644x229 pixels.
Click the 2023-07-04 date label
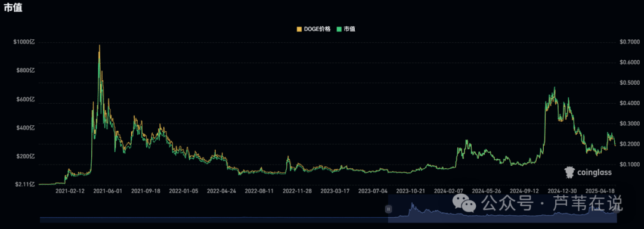(373, 191)
